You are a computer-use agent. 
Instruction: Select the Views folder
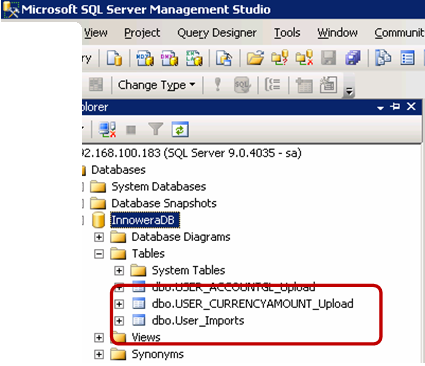(146, 337)
